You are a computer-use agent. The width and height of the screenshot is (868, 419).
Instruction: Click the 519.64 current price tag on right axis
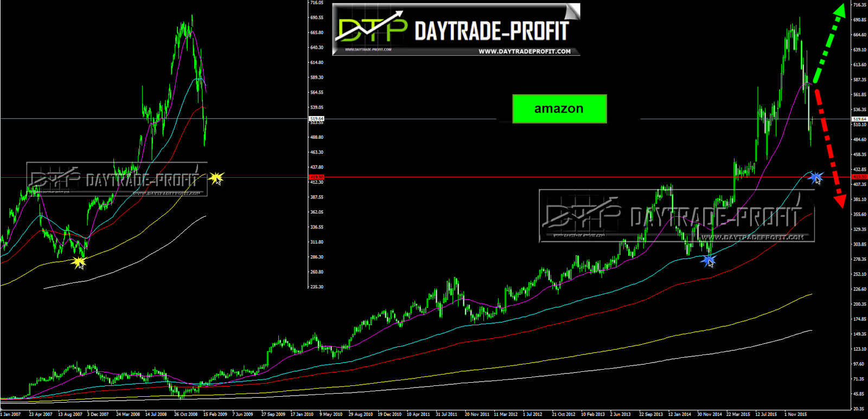[x=859, y=119]
